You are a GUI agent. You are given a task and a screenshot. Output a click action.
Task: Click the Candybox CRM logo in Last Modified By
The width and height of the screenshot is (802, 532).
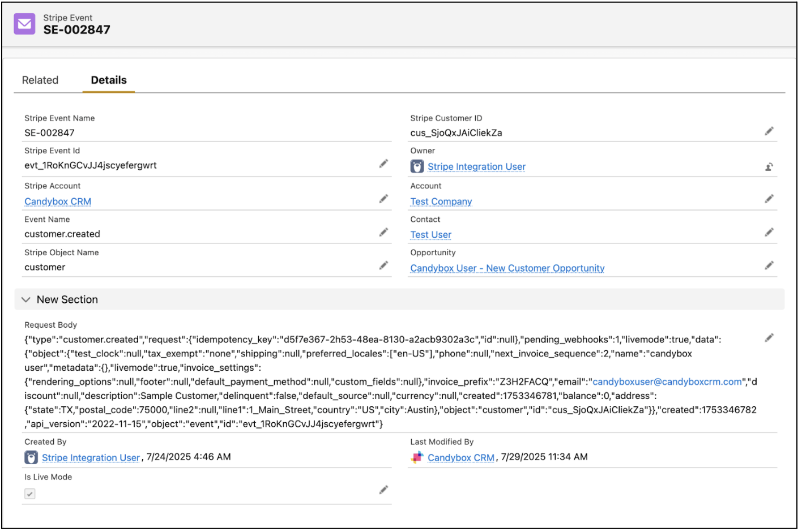[x=417, y=457]
